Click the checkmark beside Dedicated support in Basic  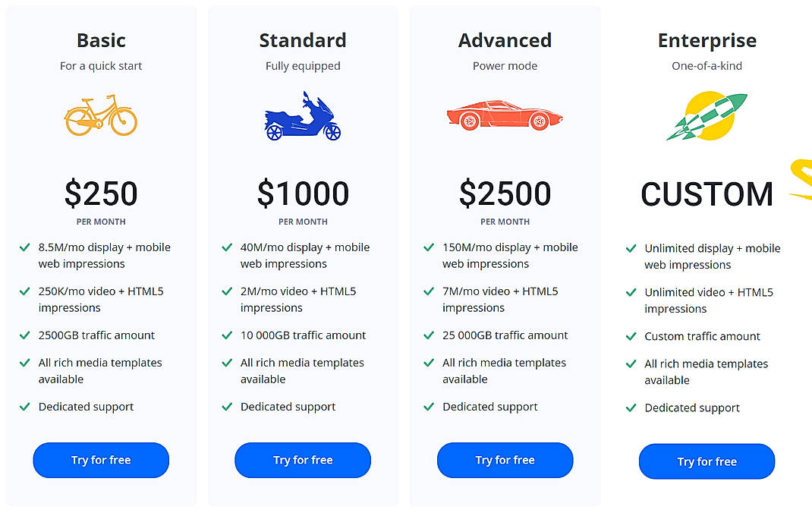[24, 407]
